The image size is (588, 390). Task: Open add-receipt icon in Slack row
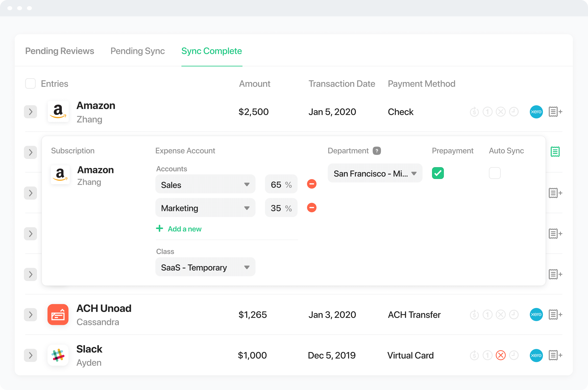pyautogui.click(x=555, y=355)
